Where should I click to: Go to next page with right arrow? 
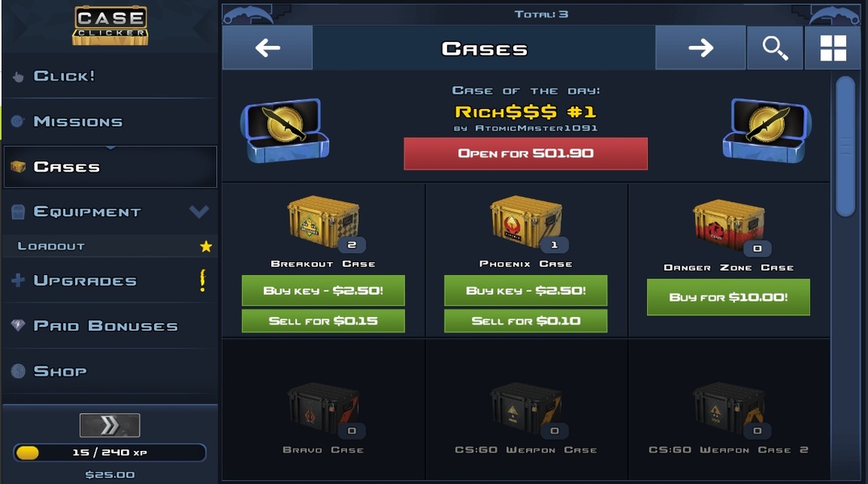700,48
